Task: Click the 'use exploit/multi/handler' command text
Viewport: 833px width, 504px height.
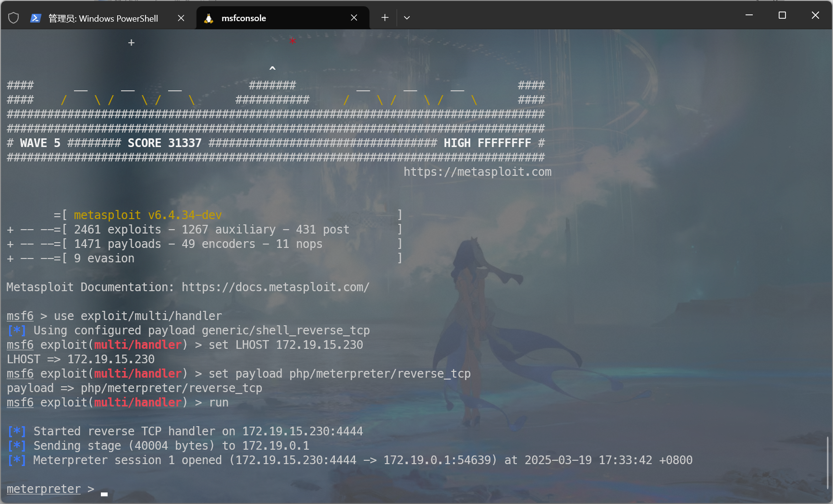Action: tap(138, 316)
